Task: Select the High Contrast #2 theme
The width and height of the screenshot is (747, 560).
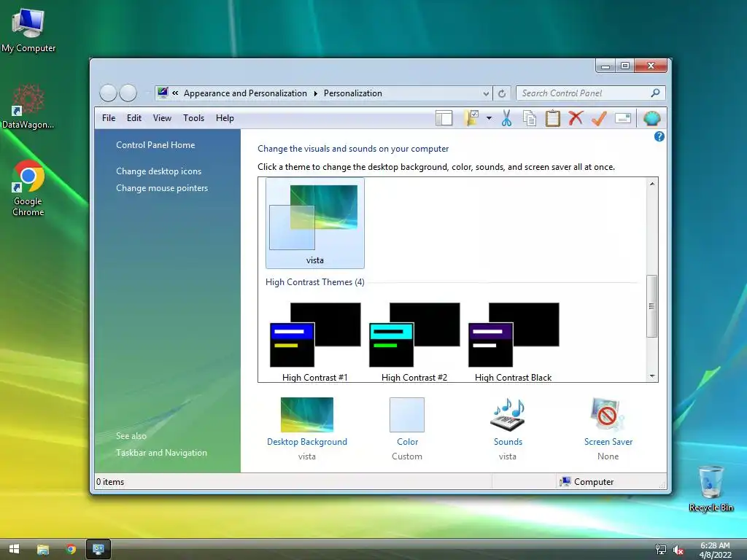Action: [x=414, y=342]
